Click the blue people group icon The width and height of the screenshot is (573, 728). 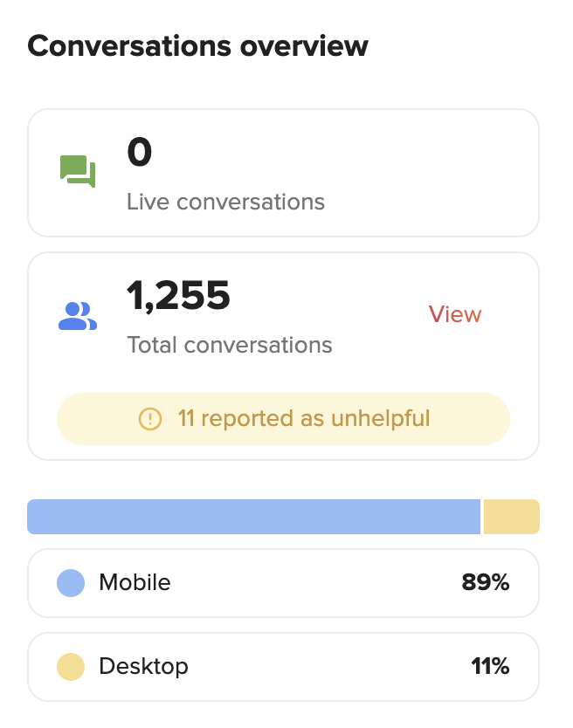click(x=78, y=316)
